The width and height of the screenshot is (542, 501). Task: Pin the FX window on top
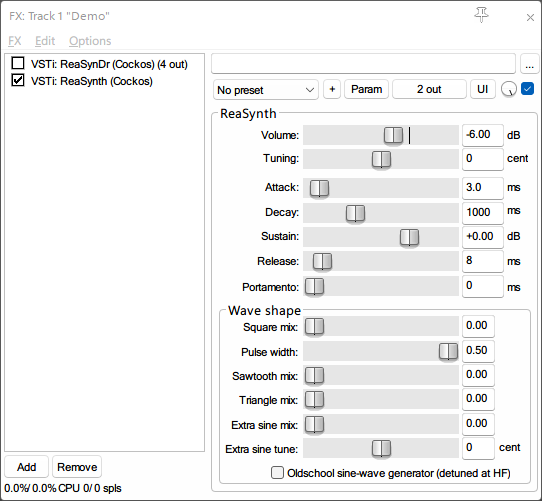[481, 15]
